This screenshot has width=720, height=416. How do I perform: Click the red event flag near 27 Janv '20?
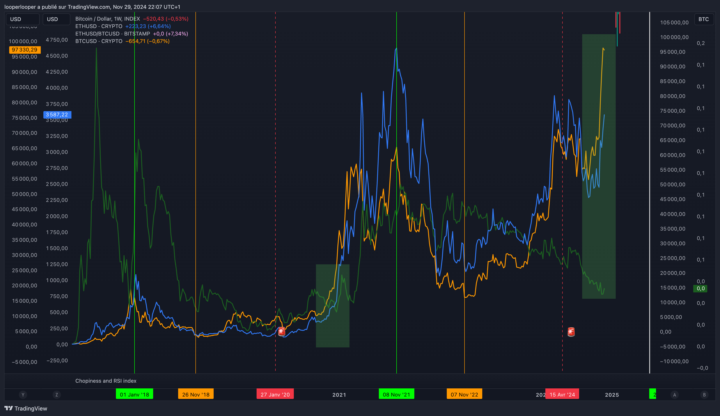[282, 331]
